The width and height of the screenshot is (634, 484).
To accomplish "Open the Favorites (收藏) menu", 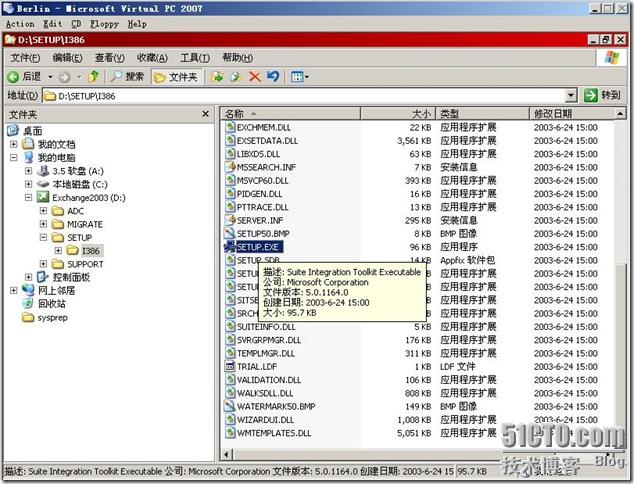I will pyautogui.click(x=152, y=58).
